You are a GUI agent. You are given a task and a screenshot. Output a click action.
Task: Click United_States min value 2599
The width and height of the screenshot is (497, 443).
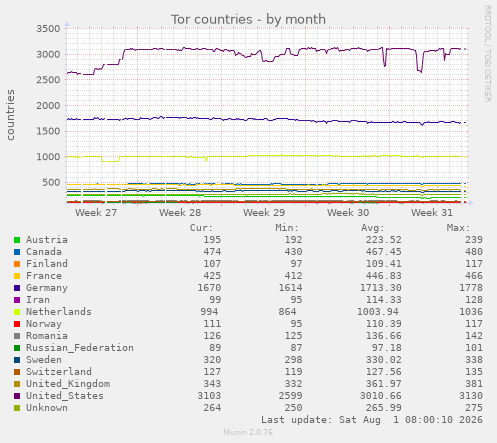(x=290, y=396)
